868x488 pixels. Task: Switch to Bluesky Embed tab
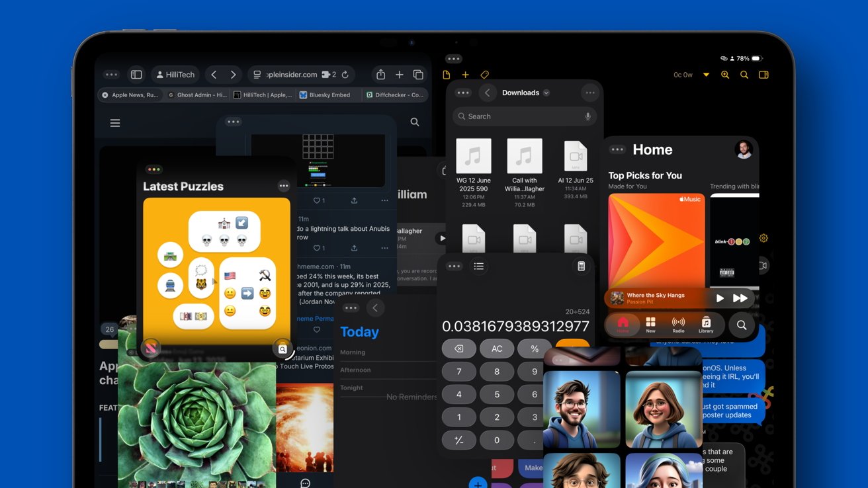[329, 95]
